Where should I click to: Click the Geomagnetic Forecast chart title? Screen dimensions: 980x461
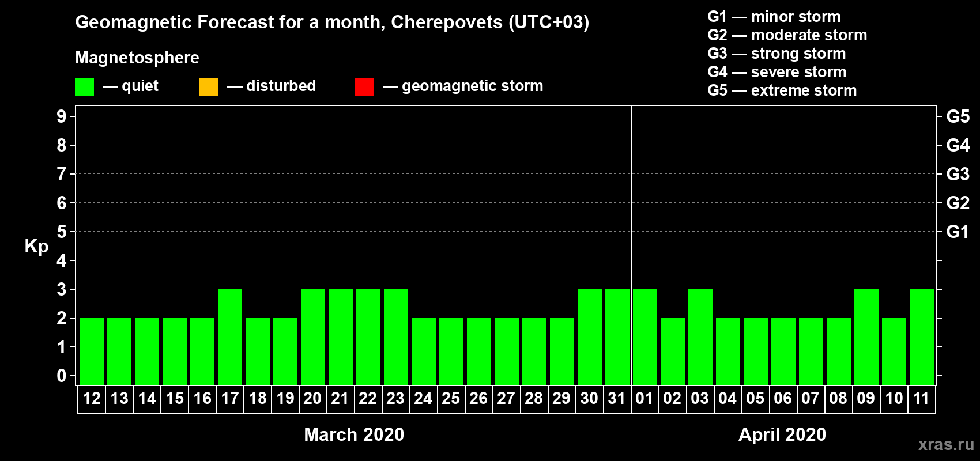(332, 22)
